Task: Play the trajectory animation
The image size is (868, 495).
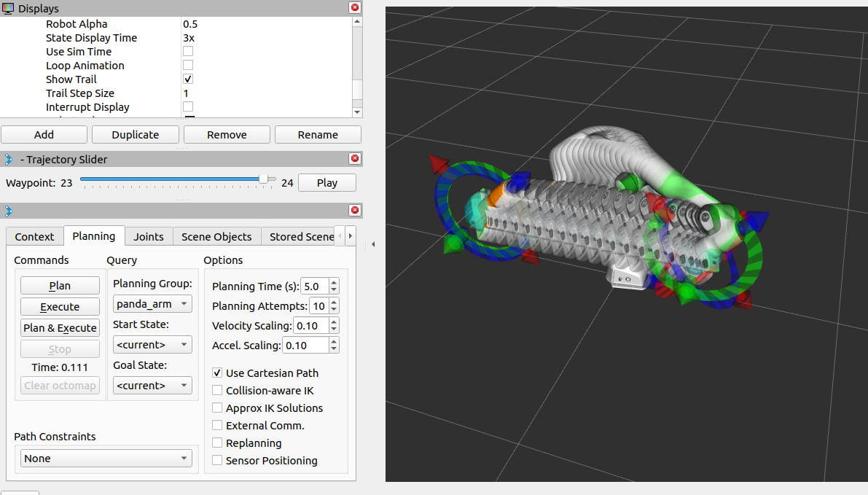Action: (x=327, y=183)
